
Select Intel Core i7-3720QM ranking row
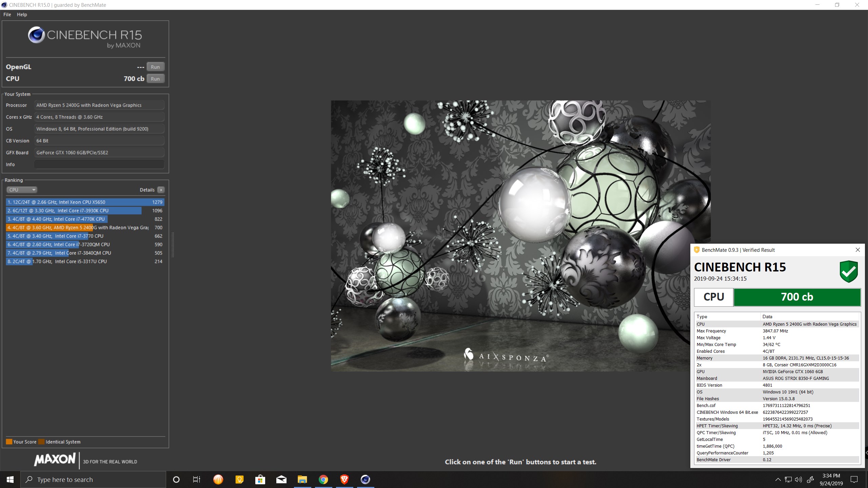click(85, 244)
